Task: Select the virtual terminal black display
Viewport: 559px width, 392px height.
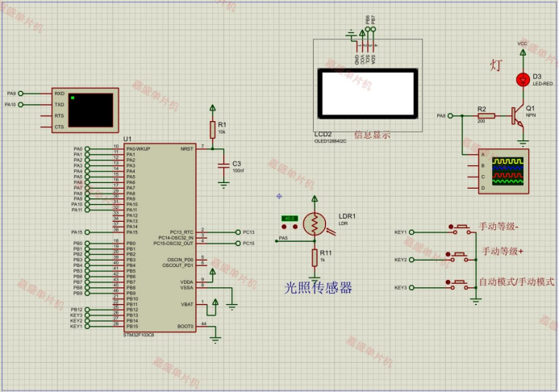Action: [90, 111]
